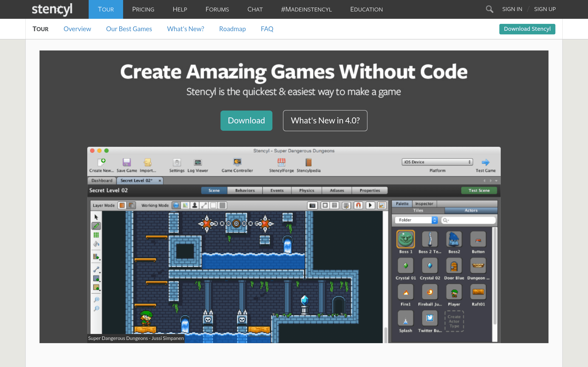Open the StencylForge store icon
588x367 pixels.
(x=281, y=162)
